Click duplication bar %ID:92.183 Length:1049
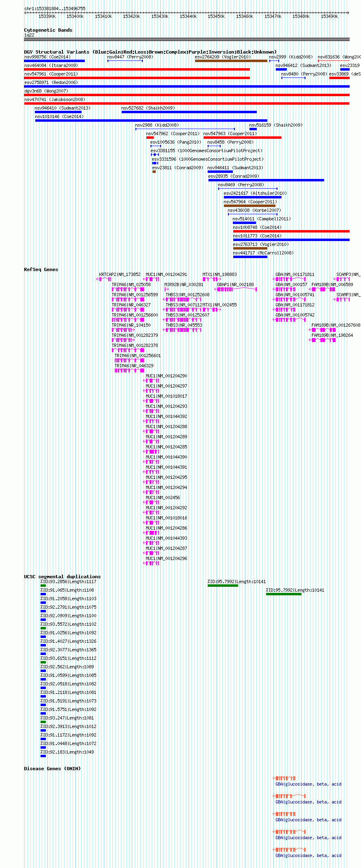Viewport: 361px width, 868px height. pos(43,756)
